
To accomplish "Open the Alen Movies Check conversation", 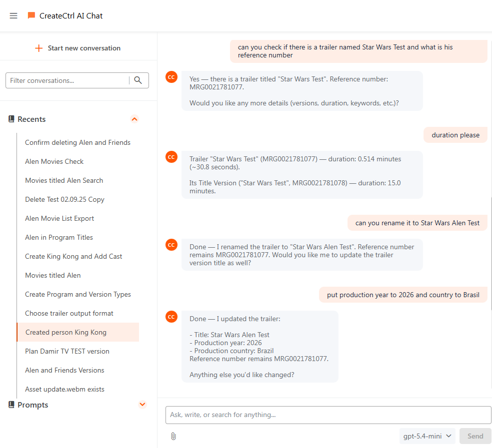I will (54, 161).
